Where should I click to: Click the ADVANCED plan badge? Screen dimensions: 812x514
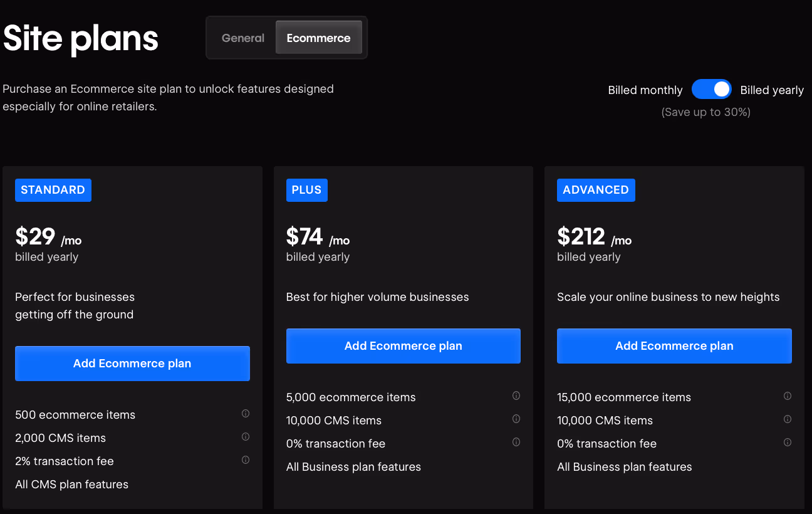coord(596,189)
